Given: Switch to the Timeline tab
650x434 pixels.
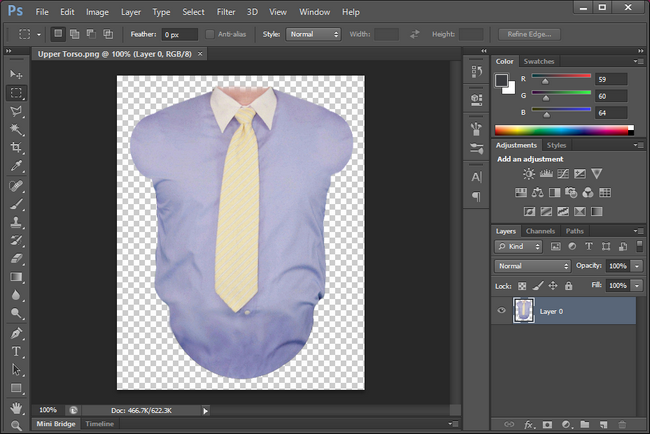Looking at the screenshot, I should (99, 424).
